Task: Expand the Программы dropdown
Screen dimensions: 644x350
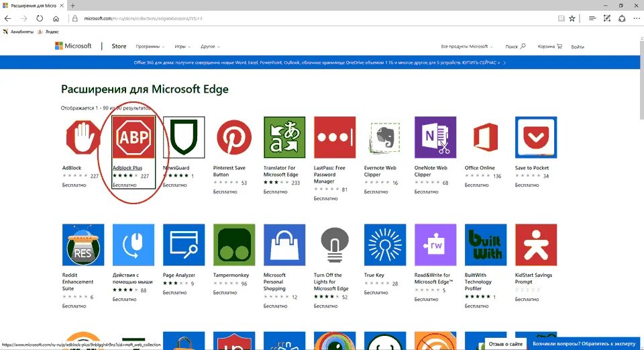Action: [x=150, y=46]
